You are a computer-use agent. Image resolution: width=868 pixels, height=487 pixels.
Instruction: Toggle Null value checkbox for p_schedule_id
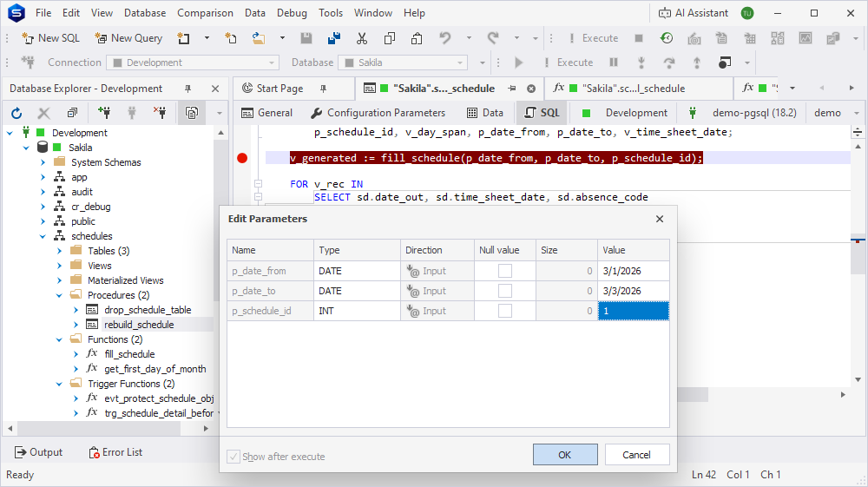505,311
